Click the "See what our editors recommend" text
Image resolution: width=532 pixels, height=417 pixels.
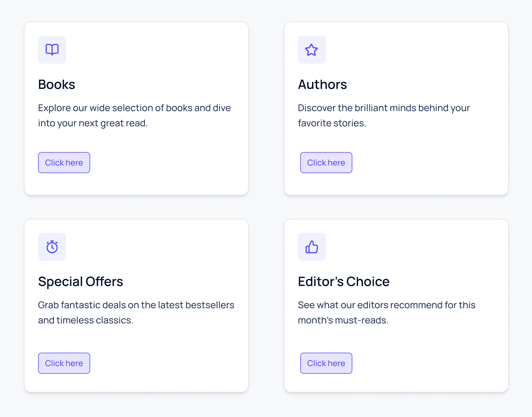386,305
